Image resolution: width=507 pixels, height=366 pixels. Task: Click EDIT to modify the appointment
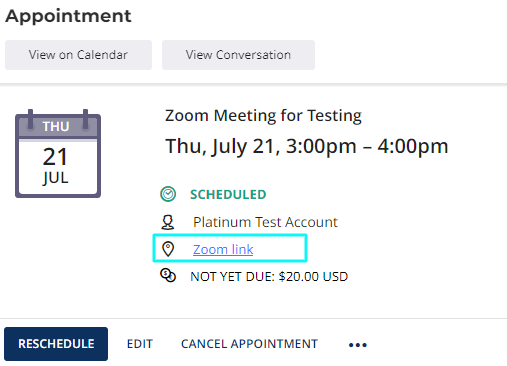coord(140,344)
